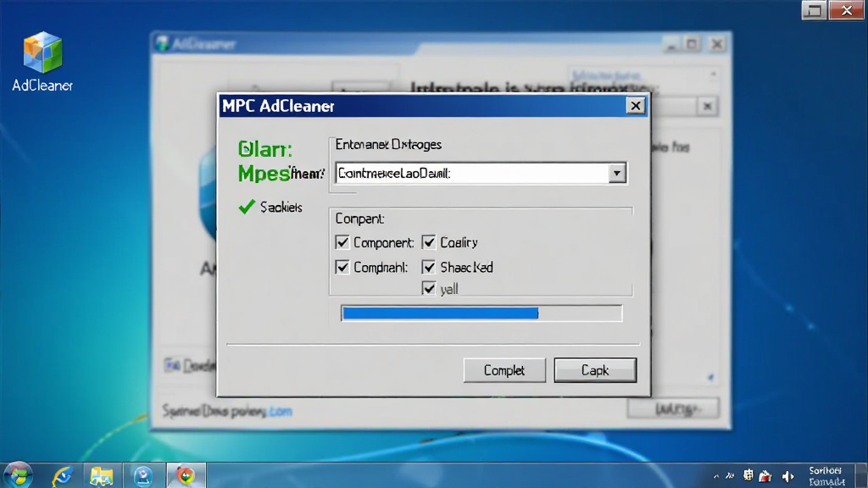
Task: Open File Explorer from the taskbar
Action: 102,476
